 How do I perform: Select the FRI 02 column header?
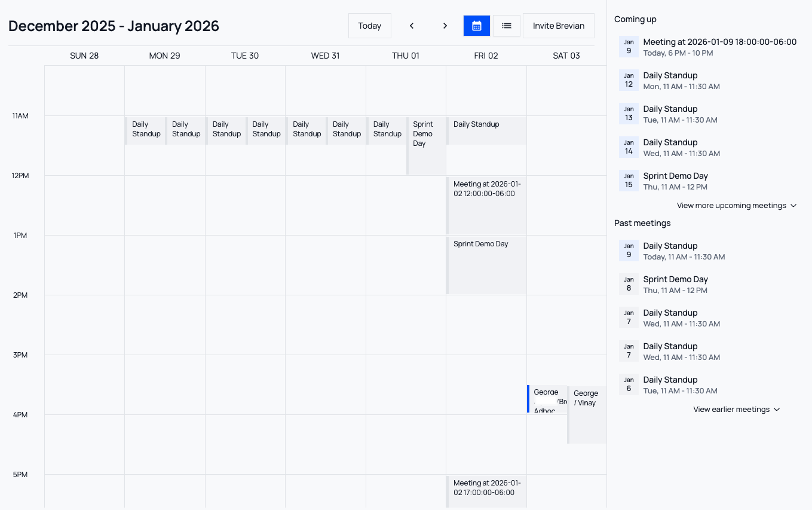tap(486, 55)
